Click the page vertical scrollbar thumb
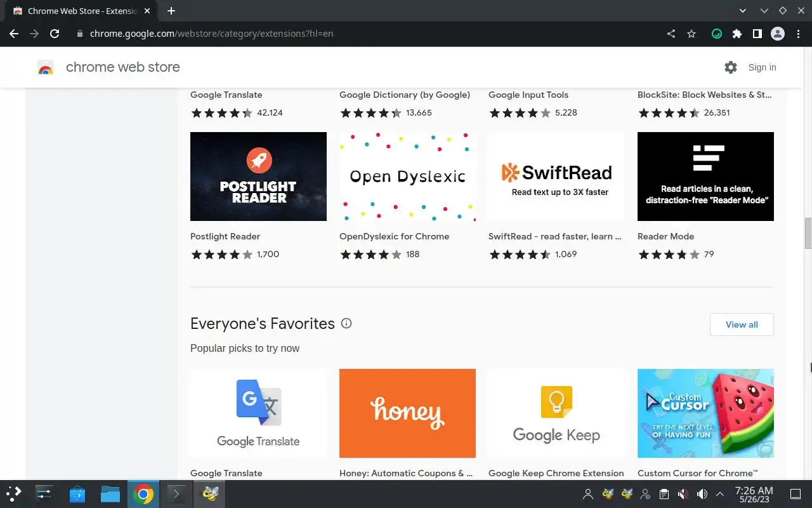 (x=808, y=233)
